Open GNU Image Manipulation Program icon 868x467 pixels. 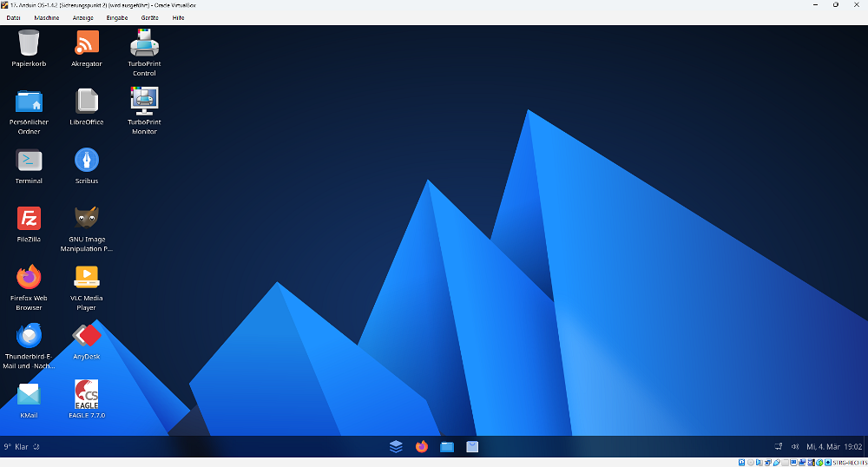click(x=87, y=219)
